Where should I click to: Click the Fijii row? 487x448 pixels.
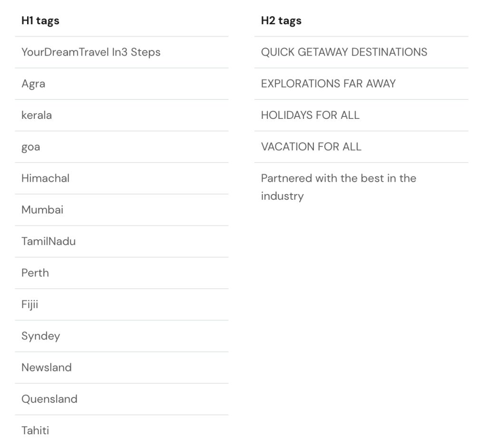[x=122, y=304]
